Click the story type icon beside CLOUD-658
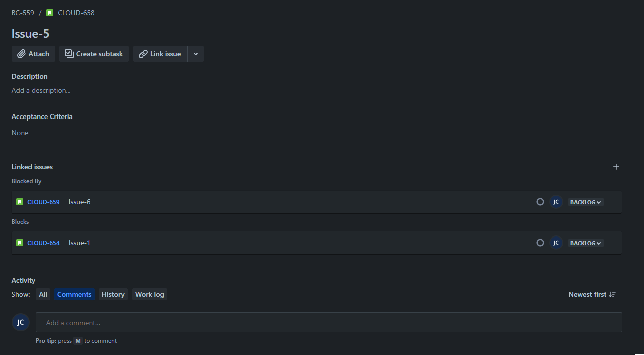The image size is (644, 355). 50,12
